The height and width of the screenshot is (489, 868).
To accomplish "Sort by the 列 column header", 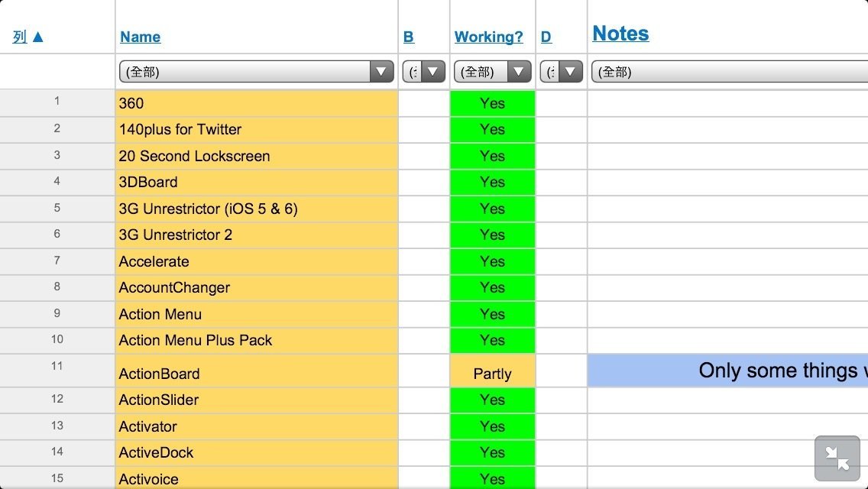I will tap(28, 37).
